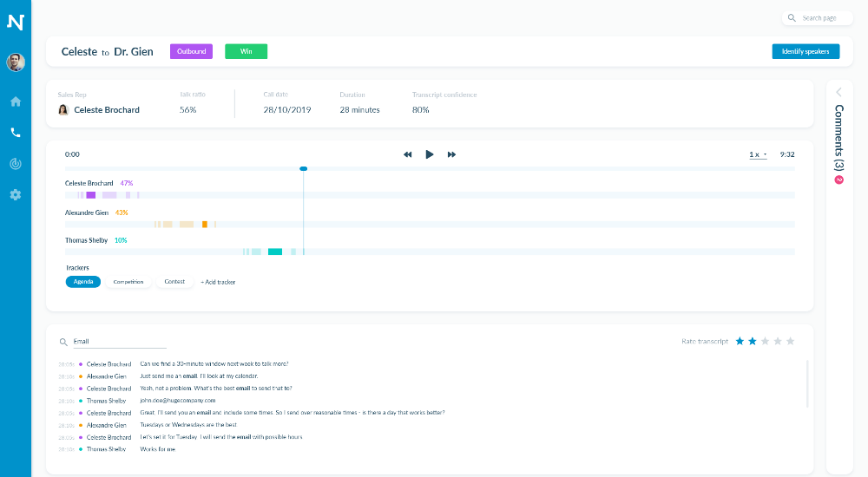
Task: Rewind the call recording
Action: (x=408, y=154)
